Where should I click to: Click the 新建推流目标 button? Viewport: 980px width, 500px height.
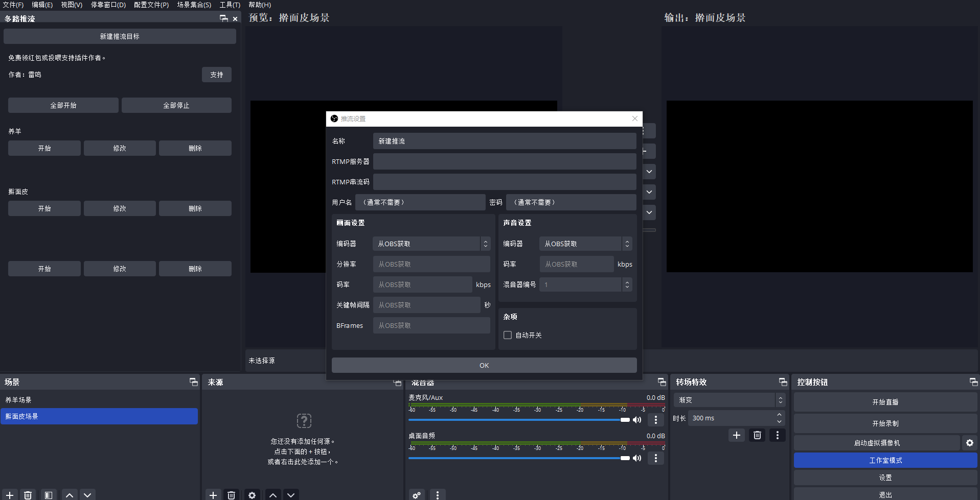tap(120, 36)
